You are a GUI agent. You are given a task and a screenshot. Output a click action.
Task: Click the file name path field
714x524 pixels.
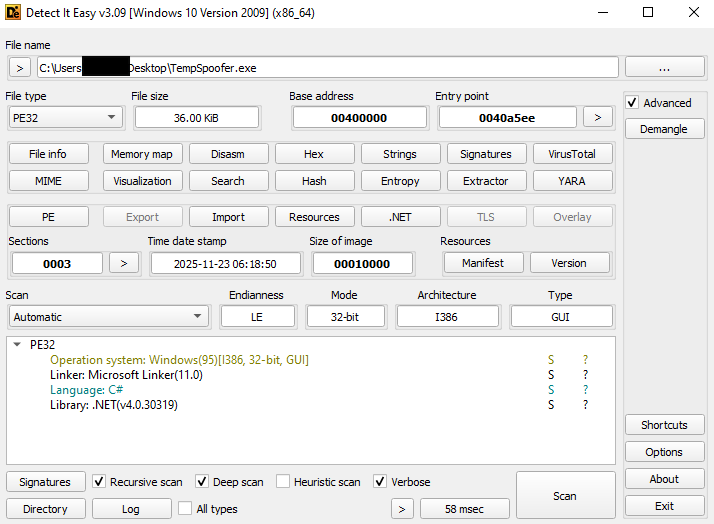(x=327, y=68)
